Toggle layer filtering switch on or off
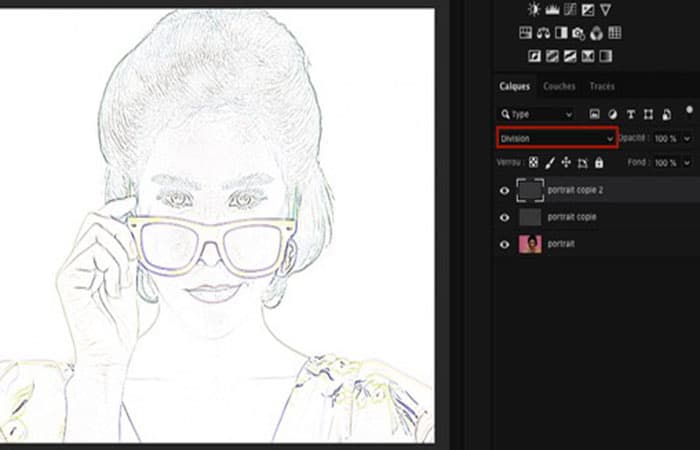Viewport: 700px width, 450px height. tap(690, 111)
